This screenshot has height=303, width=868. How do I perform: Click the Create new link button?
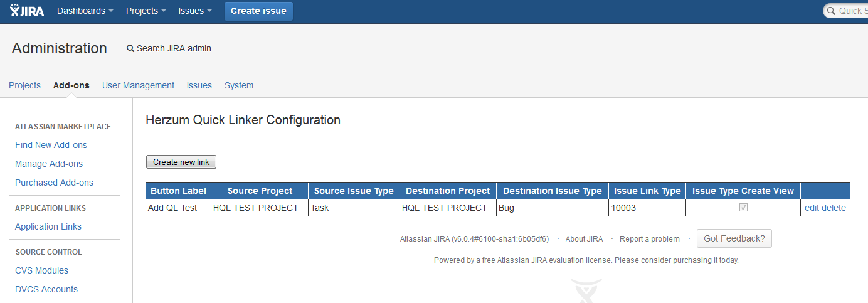pos(181,162)
